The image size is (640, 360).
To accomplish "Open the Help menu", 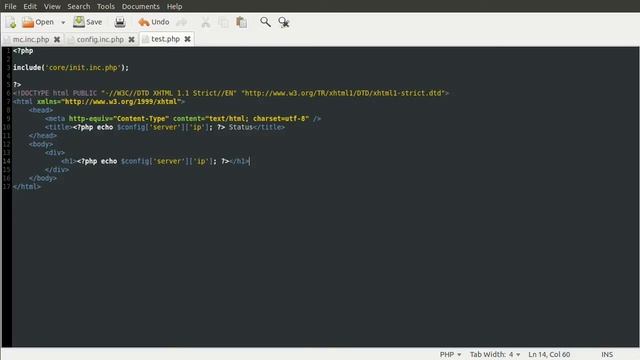I will [174, 7].
